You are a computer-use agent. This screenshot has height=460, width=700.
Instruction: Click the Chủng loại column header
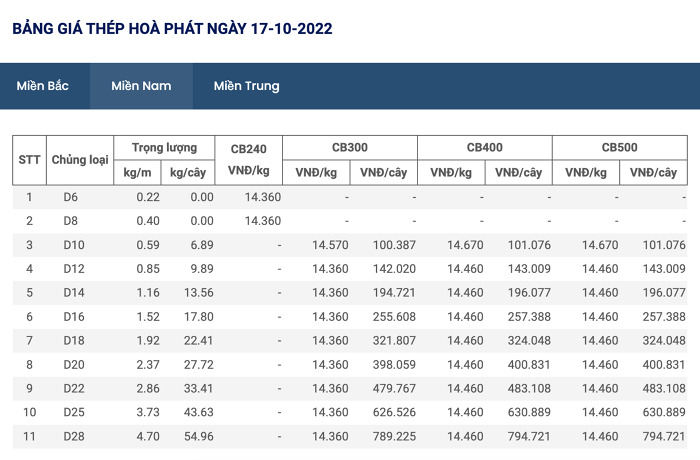80,160
